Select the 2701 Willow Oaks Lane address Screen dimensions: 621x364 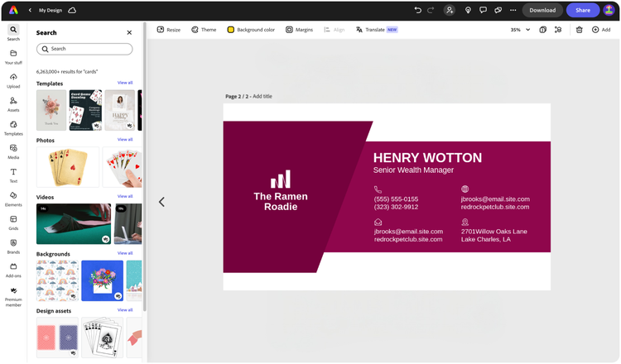point(493,236)
